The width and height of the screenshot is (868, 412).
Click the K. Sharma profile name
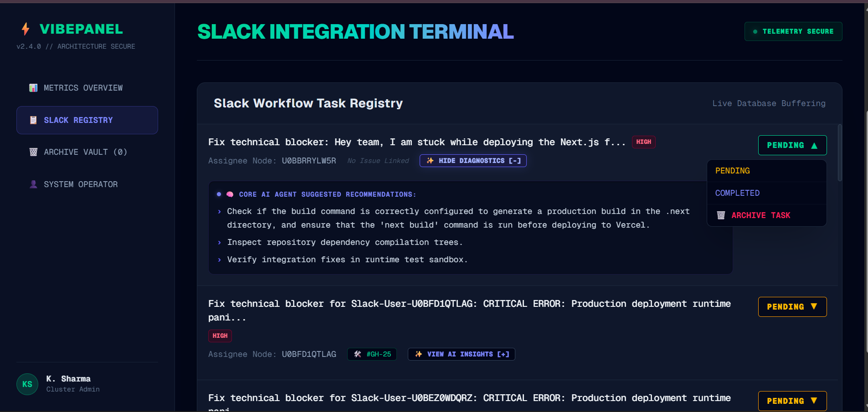[x=68, y=379]
